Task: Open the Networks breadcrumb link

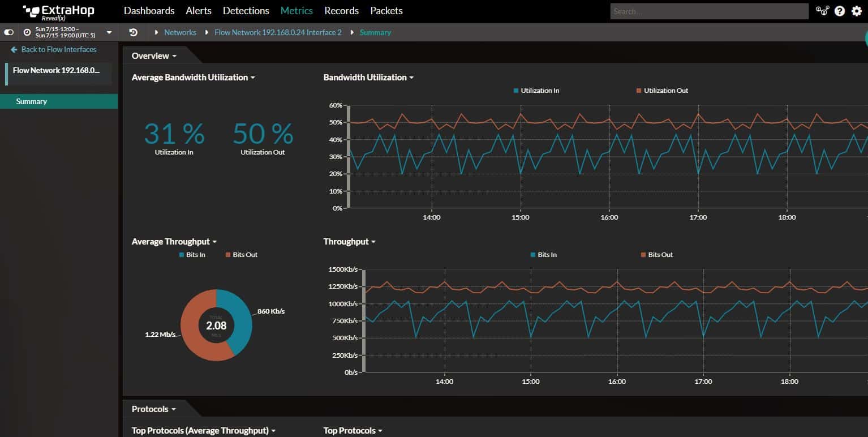Action: 180,32
